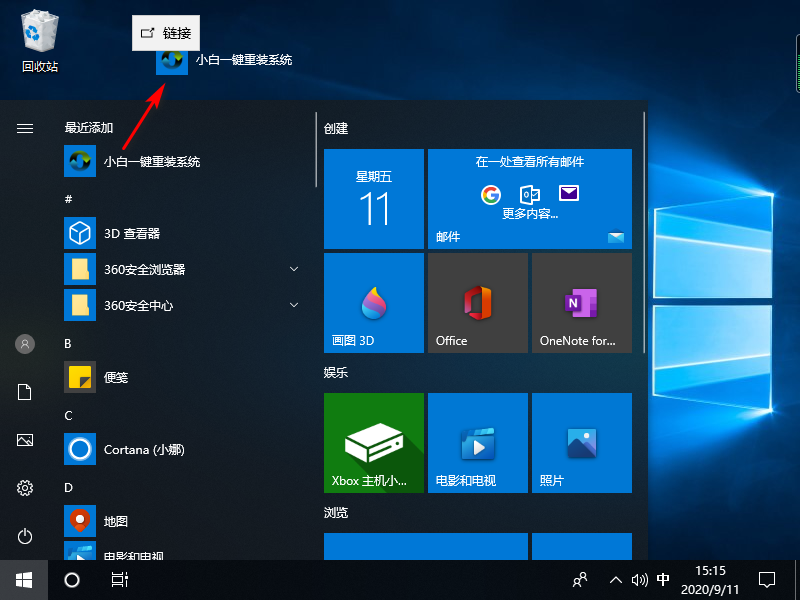Open the user account icon in Start sidebar

pos(24,344)
